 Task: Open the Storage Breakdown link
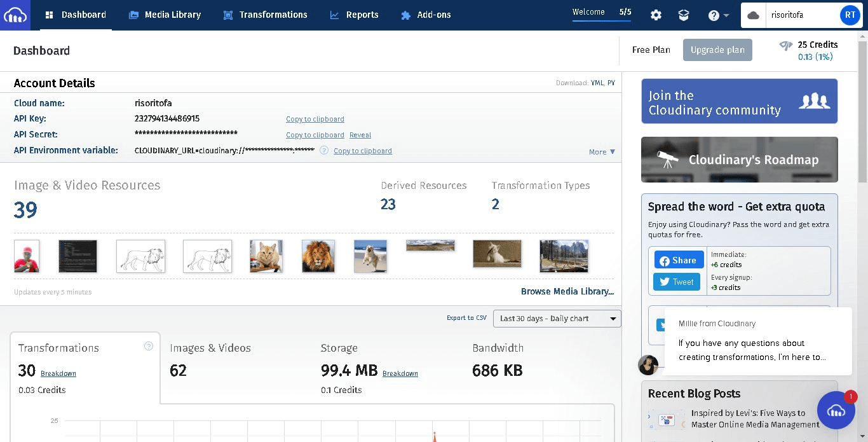pos(400,373)
